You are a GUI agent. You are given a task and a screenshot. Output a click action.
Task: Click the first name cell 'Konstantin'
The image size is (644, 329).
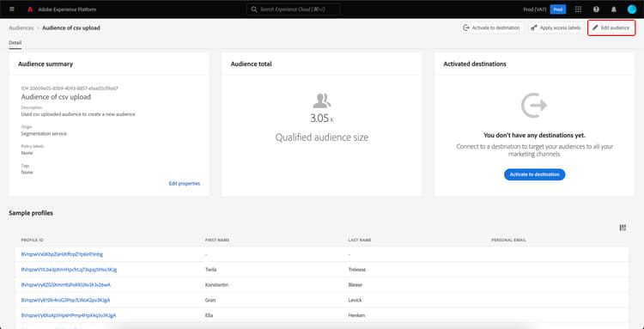pyautogui.click(x=216, y=284)
